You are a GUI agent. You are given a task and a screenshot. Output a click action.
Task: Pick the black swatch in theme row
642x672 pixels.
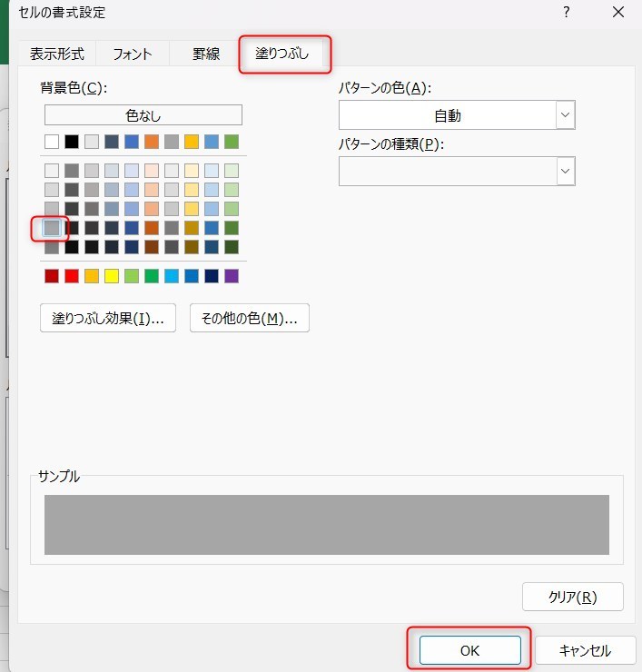(72, 142)
